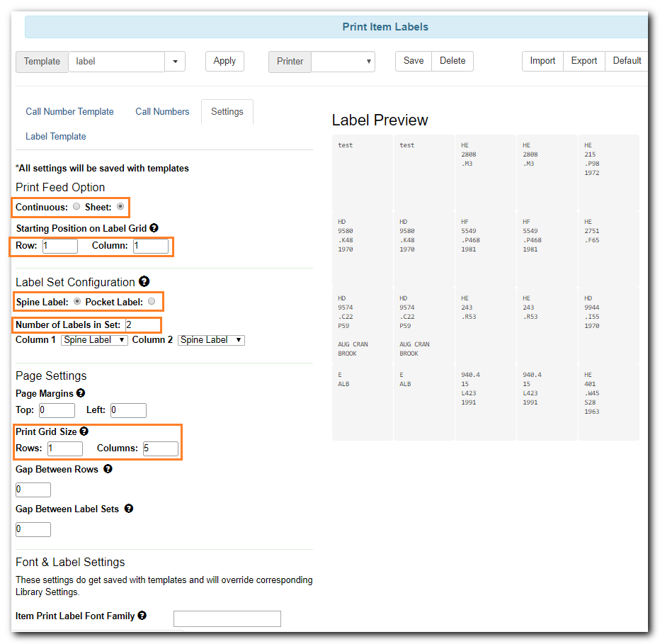The width and height of the screenshot is (660, 644).
Task: Click the Apply button
Action: click(224, 61)
